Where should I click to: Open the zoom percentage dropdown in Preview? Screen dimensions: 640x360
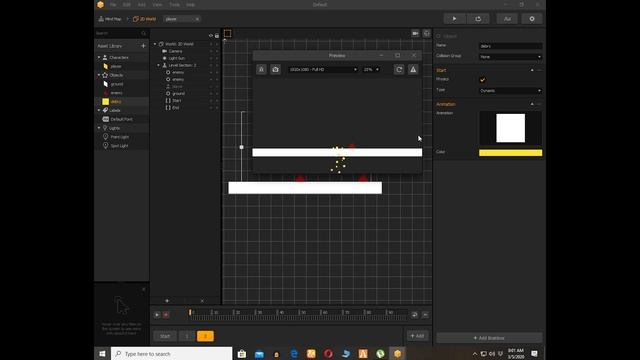(371, 70)
